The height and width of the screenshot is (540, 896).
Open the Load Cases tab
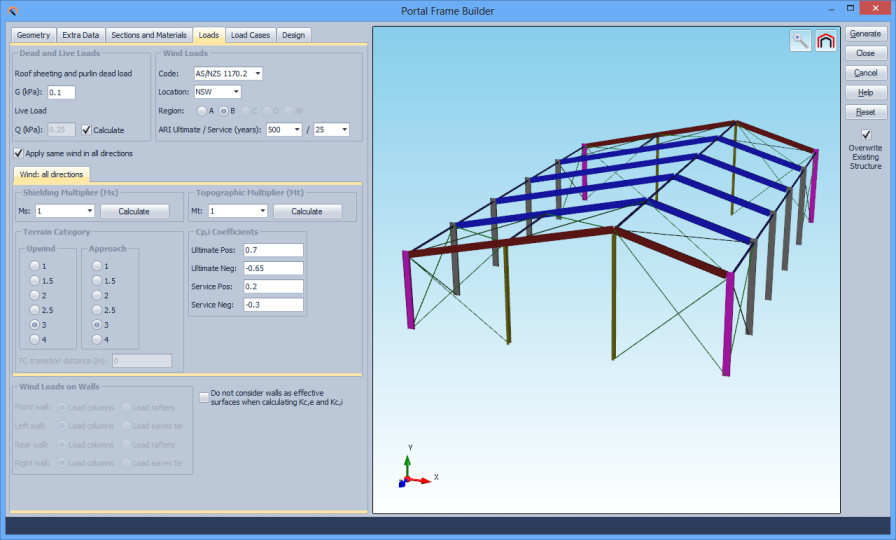(x=250, y=35)
